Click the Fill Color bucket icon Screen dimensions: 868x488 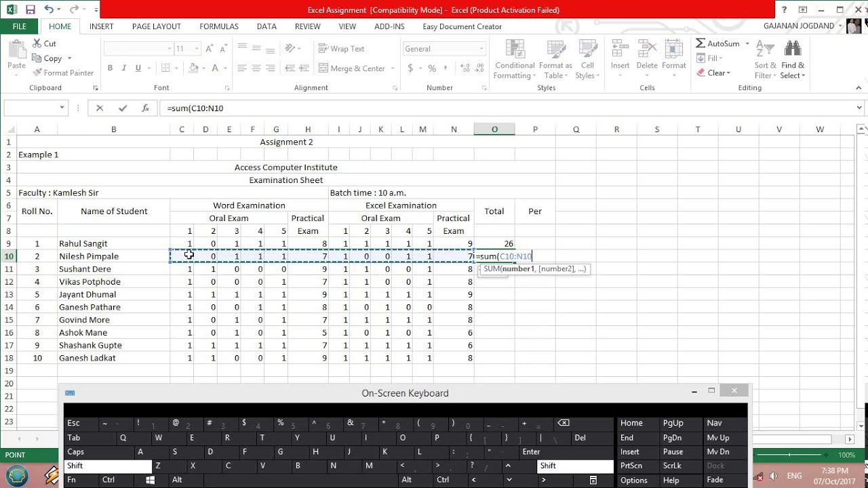click(x=193, y=68)
